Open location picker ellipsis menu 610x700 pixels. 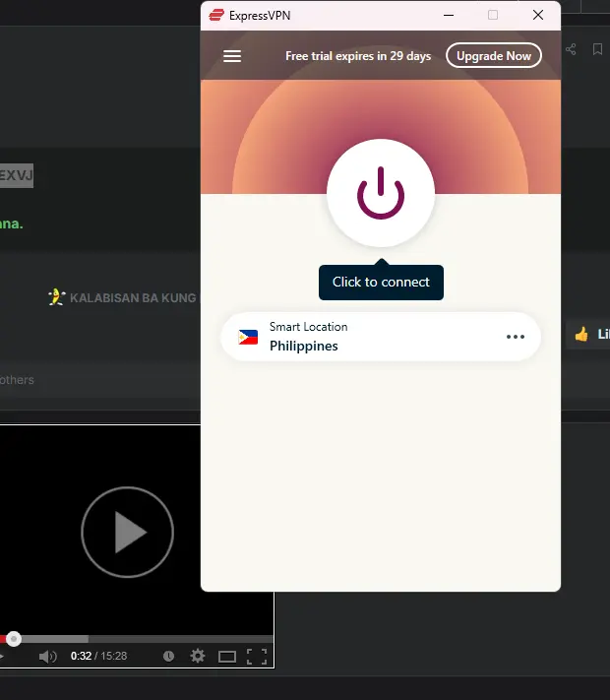[x=516, y=337]
